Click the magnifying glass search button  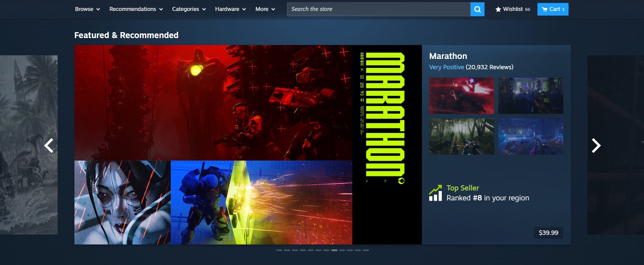click(x=477, y=9)
